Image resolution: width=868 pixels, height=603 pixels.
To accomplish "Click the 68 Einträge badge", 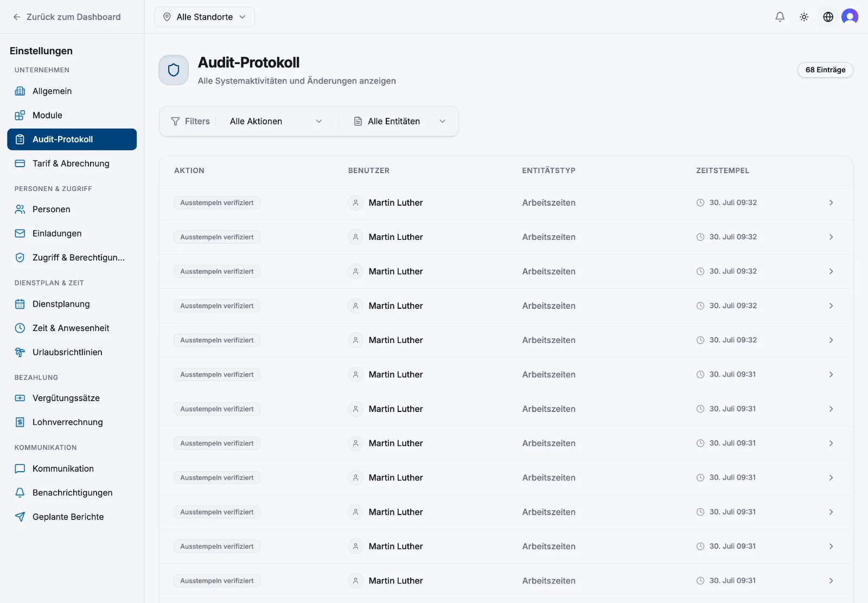I will pyautogui.click(x=825, y=70).
